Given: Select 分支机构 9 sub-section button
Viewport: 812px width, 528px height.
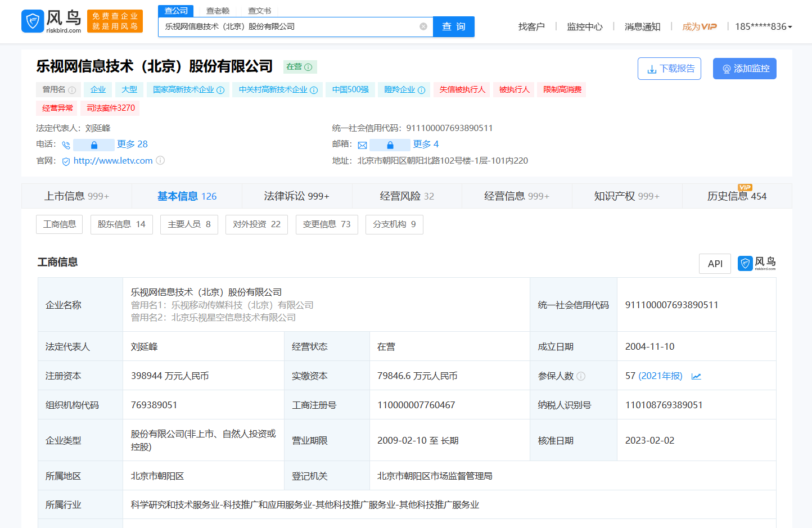Looking at the screenshot, I should point(394,224).
